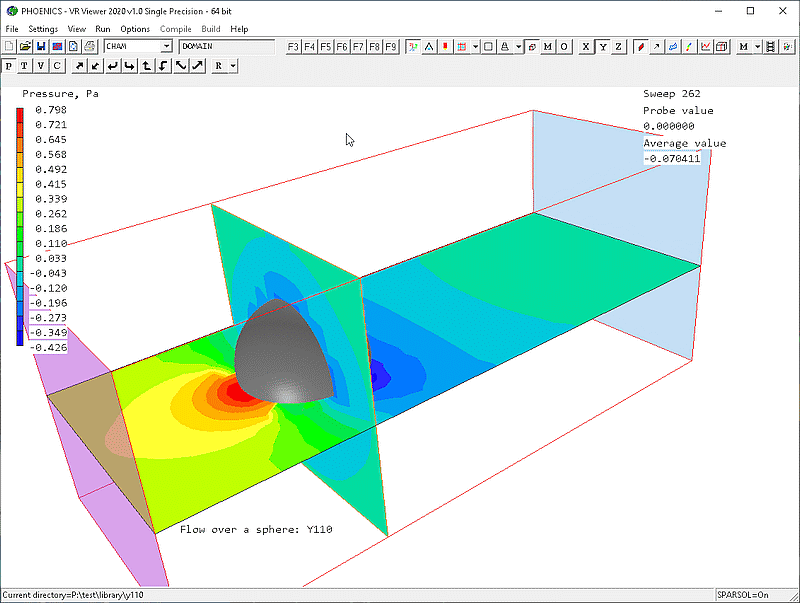Open the Settings menu
Screen dimensions: 800x603
(43, 29)
